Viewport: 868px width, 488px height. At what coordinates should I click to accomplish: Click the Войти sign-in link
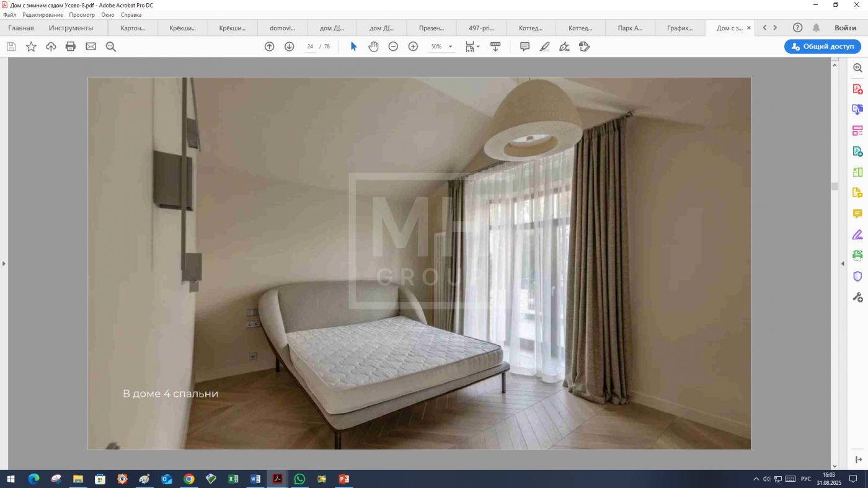(x=845, y=28)
